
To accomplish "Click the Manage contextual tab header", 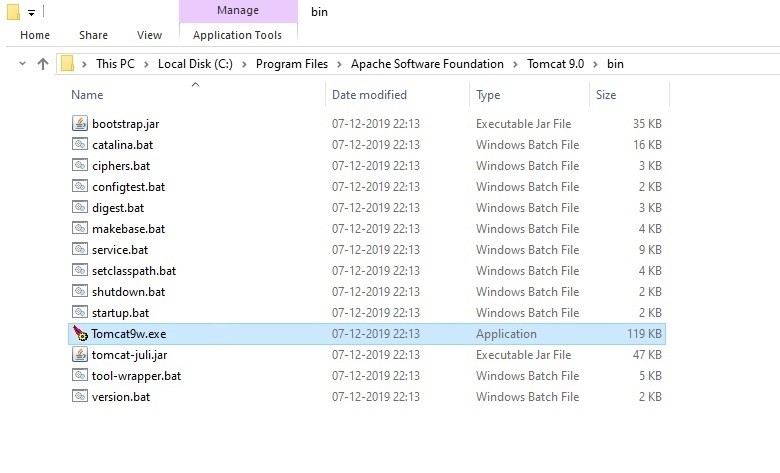I will (x=238, y=10).
